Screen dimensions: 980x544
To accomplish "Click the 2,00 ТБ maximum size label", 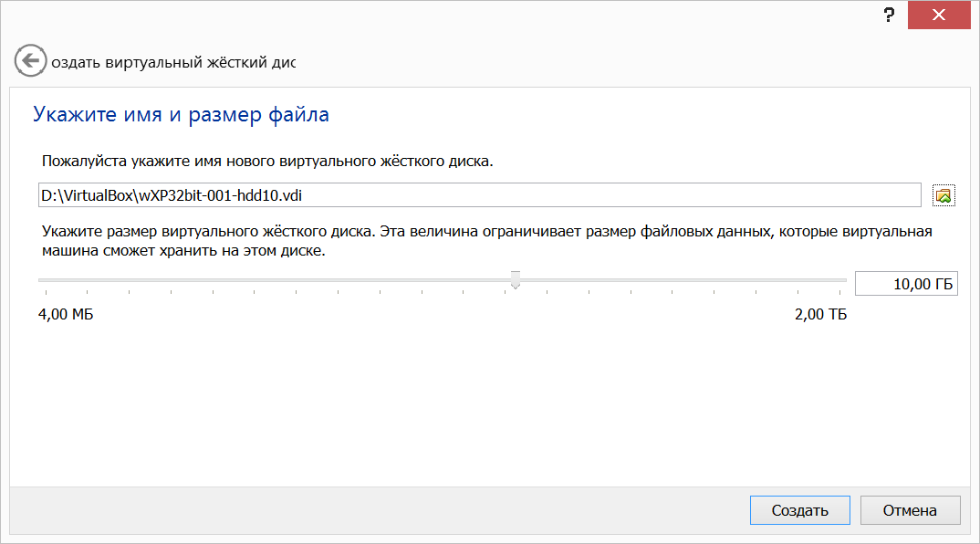I will 820,314.
